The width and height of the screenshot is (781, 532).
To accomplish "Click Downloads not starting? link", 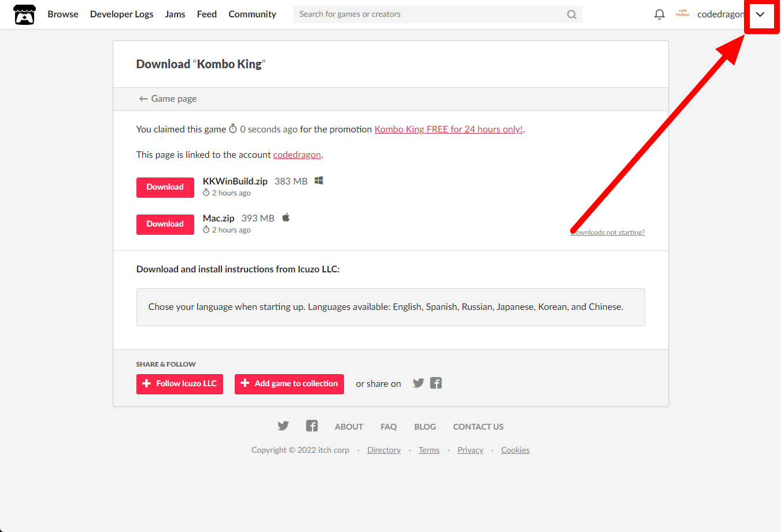I will (608, 232).
